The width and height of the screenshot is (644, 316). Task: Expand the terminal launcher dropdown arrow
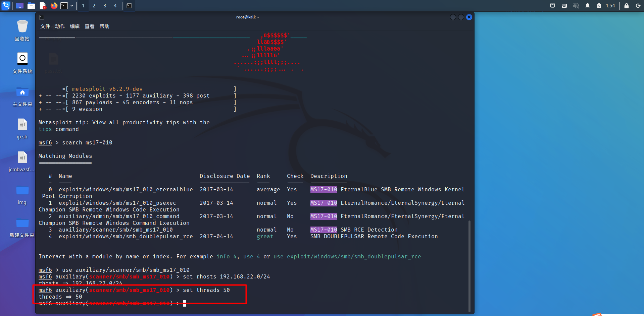point(72,6)
